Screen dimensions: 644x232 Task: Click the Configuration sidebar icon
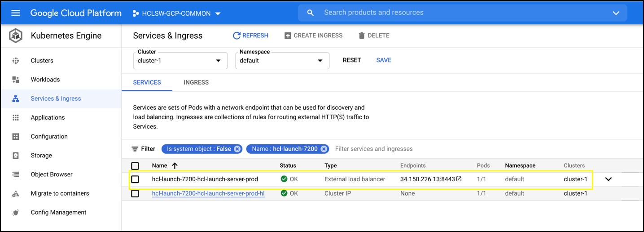tap(16, 136)
